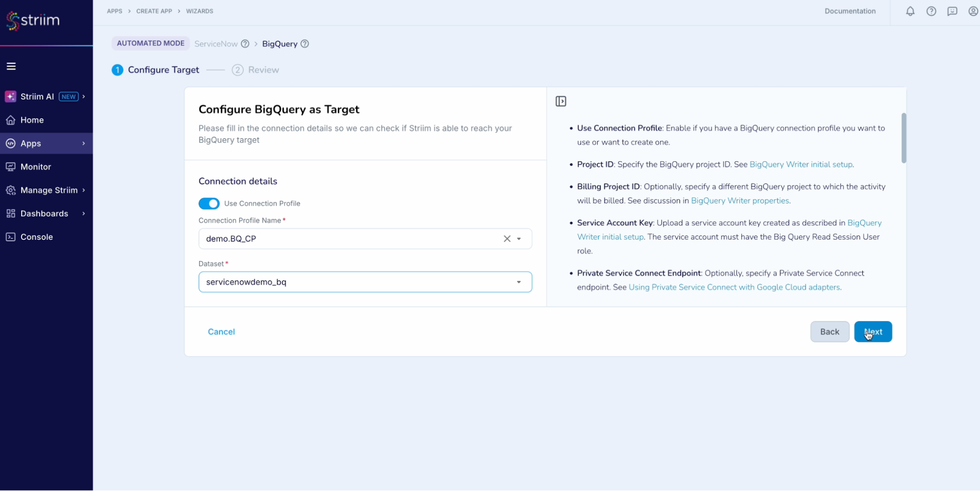Collapse the help side panel icon
Image resolution: width=980 pixels, height=491 pixels.
click(561, 102)
